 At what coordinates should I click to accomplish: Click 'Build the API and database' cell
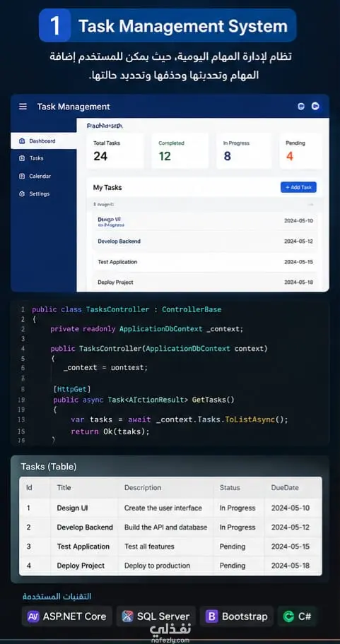click(x=165, y=527)
